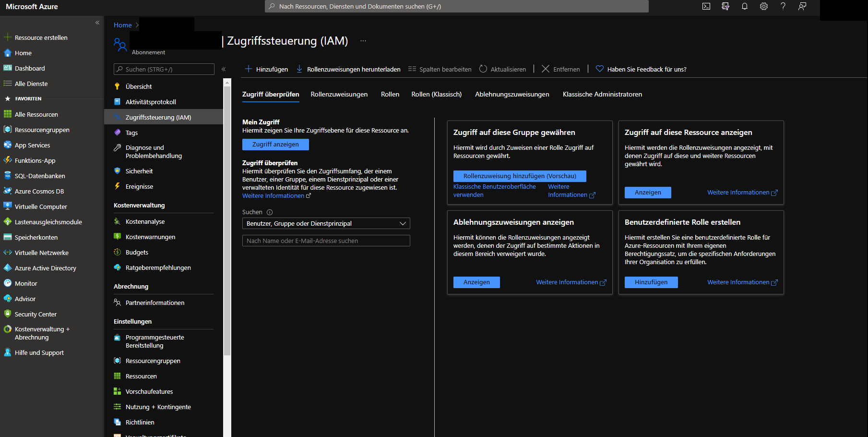The height and width of the screenshot is (437, 868).
Task: Focus the name or email search field
Action: (x=326, y=241)
